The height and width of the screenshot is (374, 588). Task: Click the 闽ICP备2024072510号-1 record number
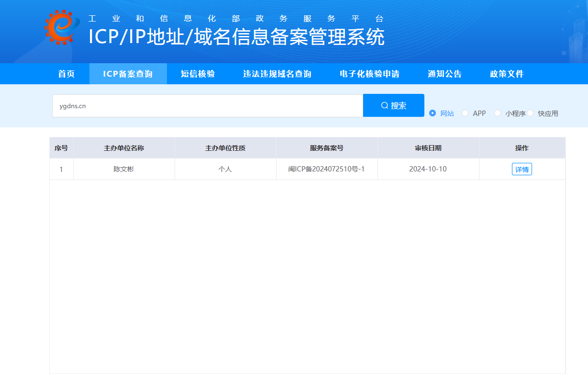tap(327, 169)
